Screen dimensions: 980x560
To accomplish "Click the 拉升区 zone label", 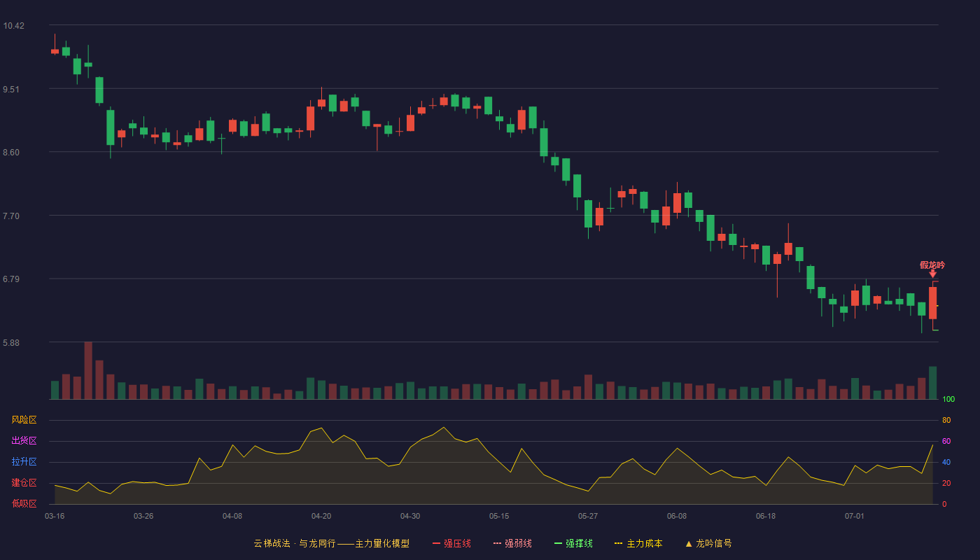I will point(24,462).
